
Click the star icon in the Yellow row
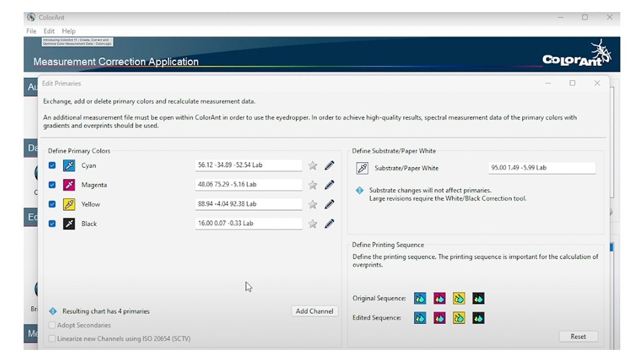pos(313,204)
